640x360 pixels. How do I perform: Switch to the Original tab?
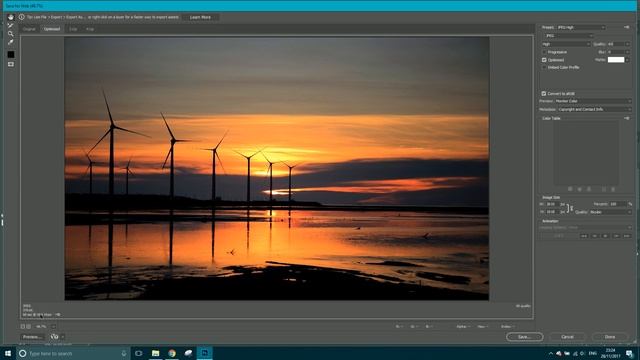pyautogui.click(x=29, y=29)
